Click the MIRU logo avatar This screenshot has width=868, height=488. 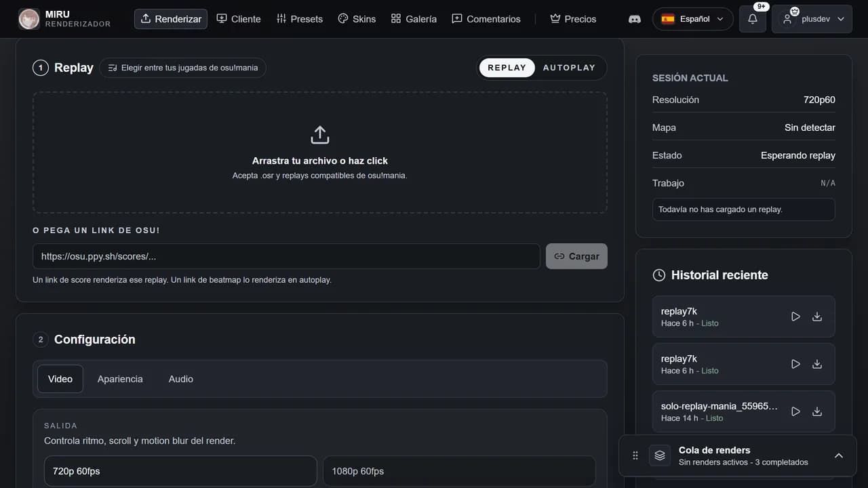(29, 19)
